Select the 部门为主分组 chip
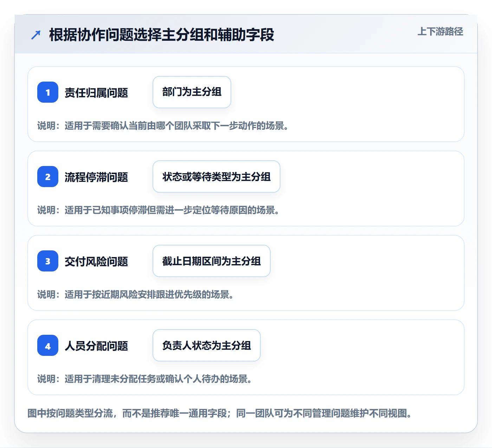The width and height of the screenshot is (492, 448). [x=192, y=92]
